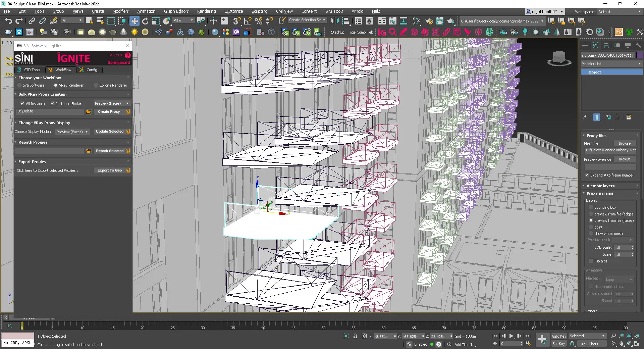Activate Select and Move tool
Image resolution: width=644 pixels, height=349 pixels.
[134, 21]
